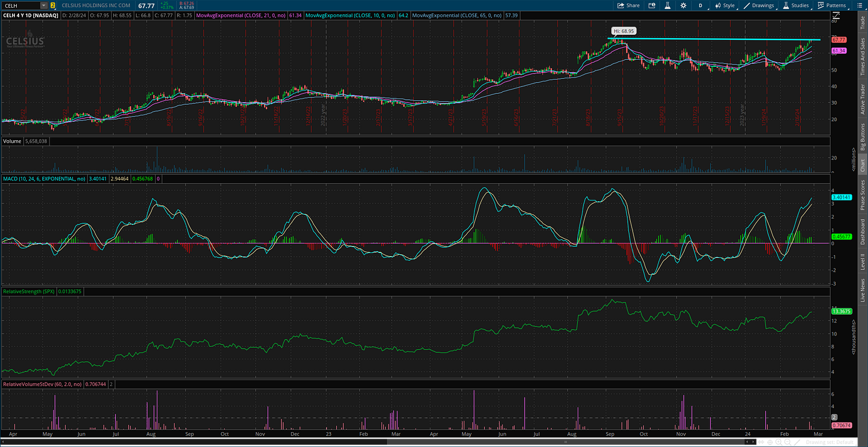Click the 61.34 magenta EMA axis tag
868x447 pixels.
tap(838, 51)
